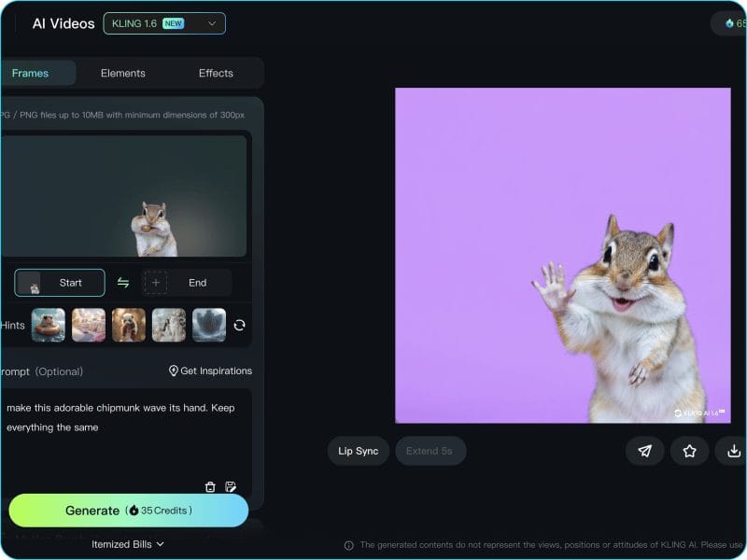Screen dimensions: 747x560
Task: Open the KLING 1.6 model dropdown
Action: 164,23
